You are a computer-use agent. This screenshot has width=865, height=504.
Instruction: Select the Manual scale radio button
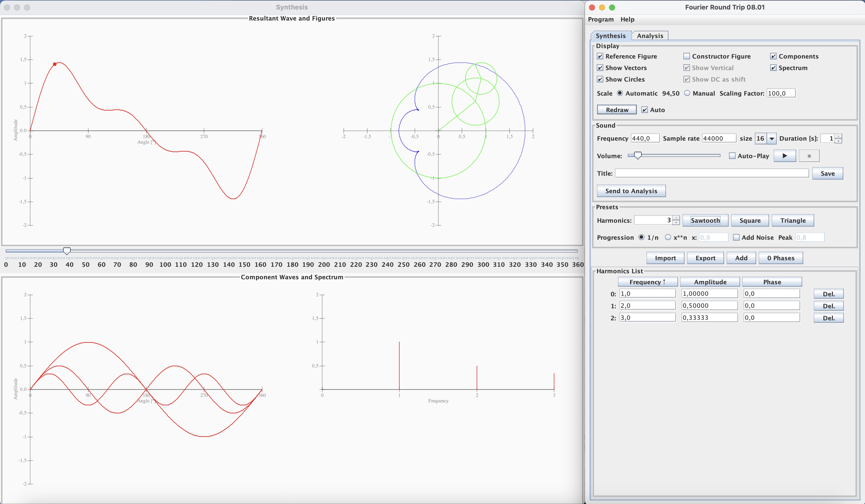pos(687,93)
